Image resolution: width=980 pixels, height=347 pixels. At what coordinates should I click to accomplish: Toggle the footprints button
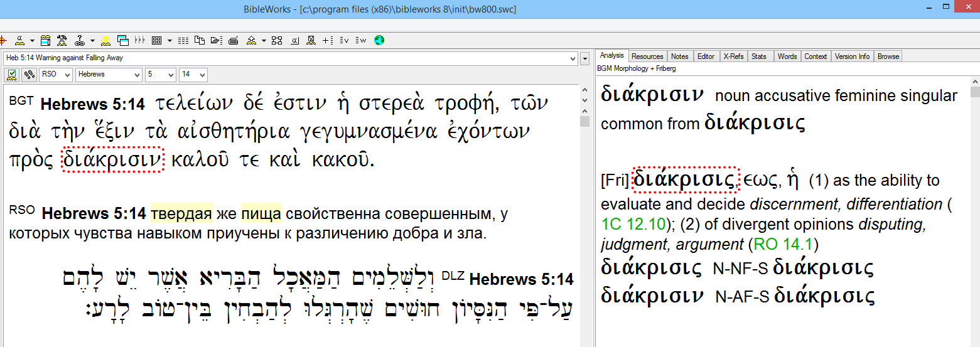(x=28, y=75)
